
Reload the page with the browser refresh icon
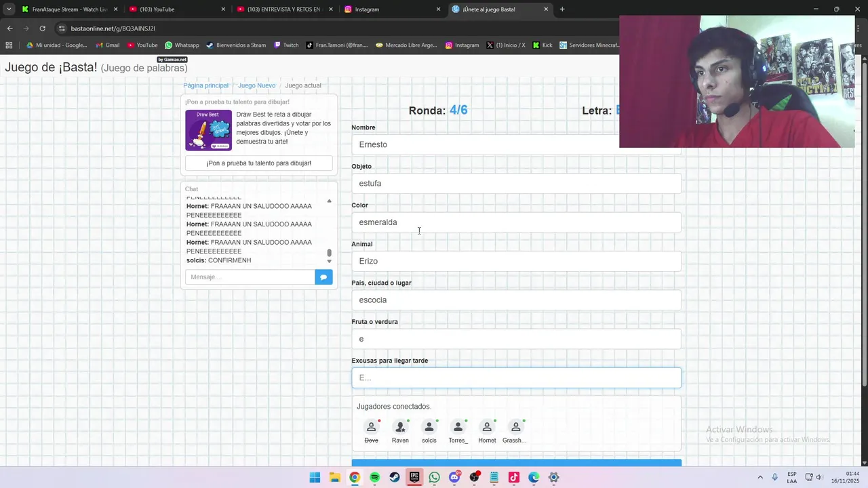point(42,28)
